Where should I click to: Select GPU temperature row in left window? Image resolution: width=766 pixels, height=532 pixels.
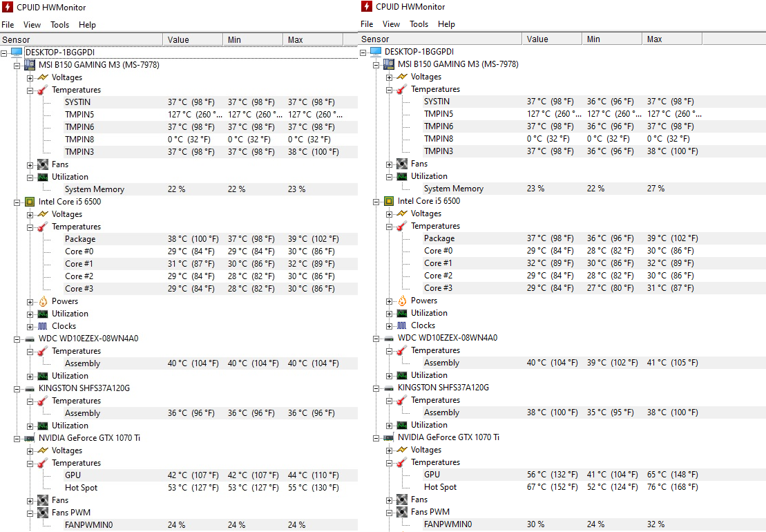pyautogui.click(x=211, y=475)
